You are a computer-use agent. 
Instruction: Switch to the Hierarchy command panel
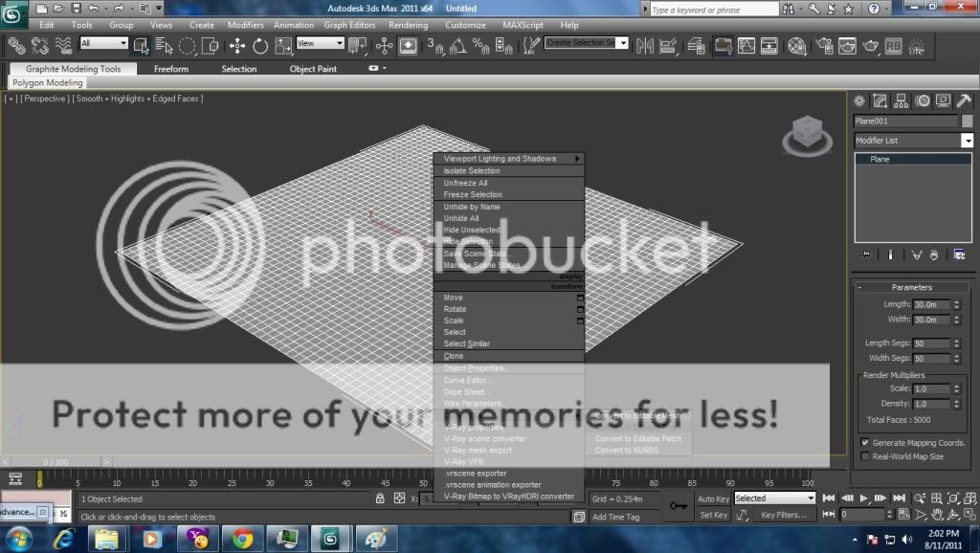(902, 100)
